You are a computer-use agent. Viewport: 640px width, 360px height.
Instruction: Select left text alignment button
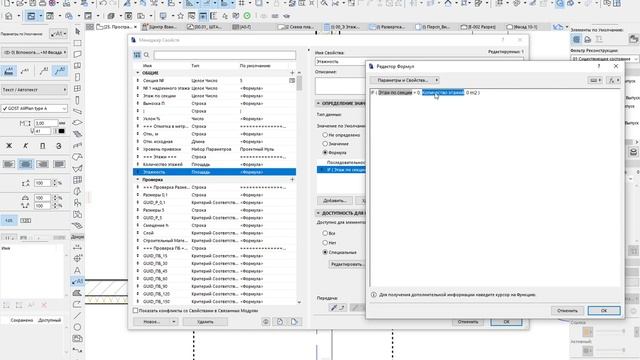(9, 164)
